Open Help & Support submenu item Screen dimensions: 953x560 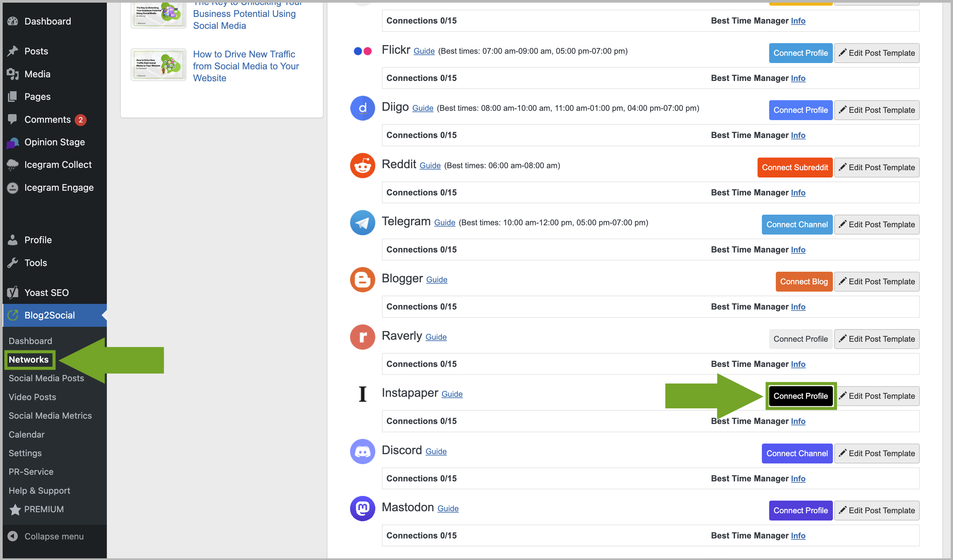tap(39, 490)
